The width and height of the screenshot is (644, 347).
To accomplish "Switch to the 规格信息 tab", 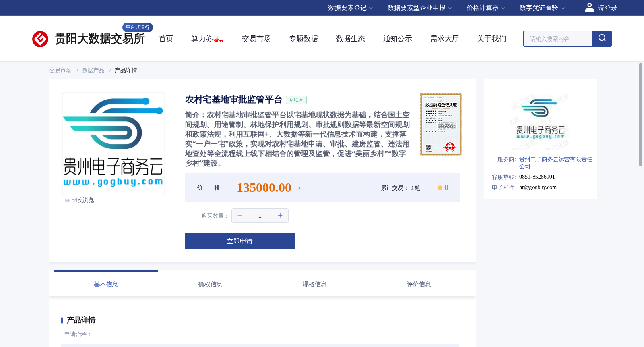I will [314, 284].
